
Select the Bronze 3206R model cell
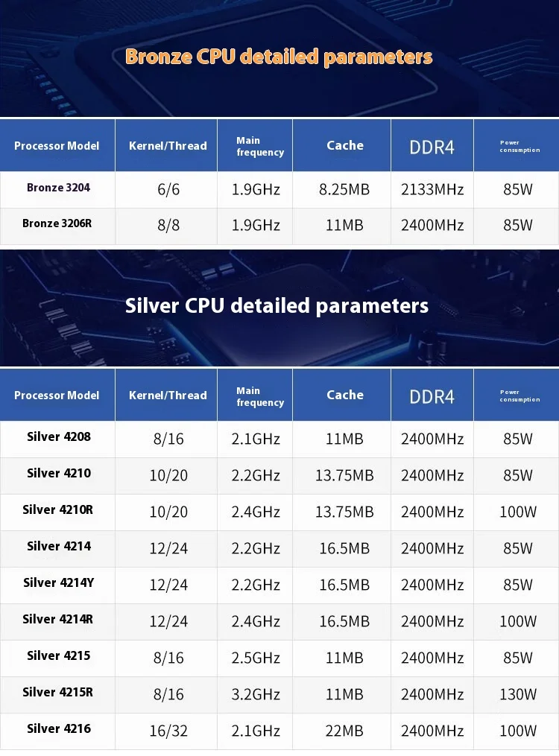coord(57,223)
